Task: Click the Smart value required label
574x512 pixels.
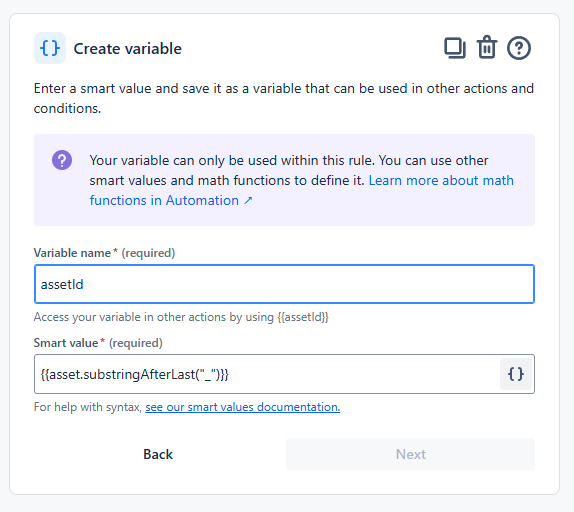Action: (x=98, y=343)
